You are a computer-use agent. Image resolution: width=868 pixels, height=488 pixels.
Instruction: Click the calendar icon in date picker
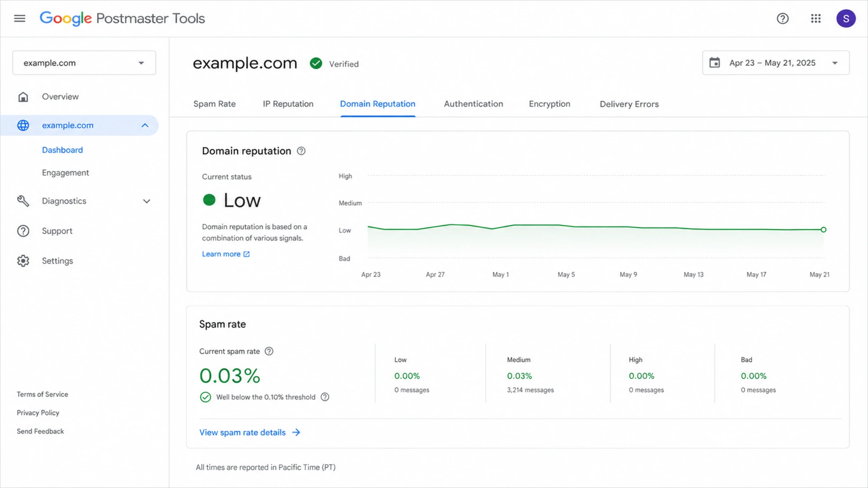[714, 63]
